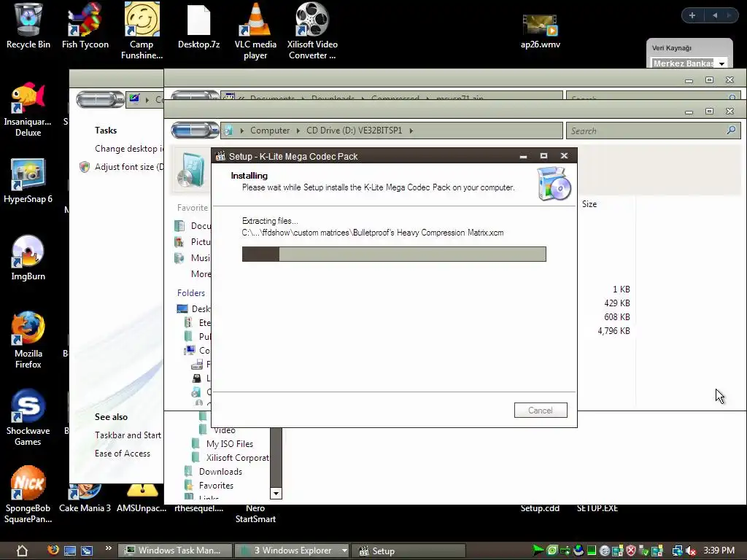This screenshot has width=747, height=560.
Task: Click the installation progress bar
Action: tap(394, 254)
